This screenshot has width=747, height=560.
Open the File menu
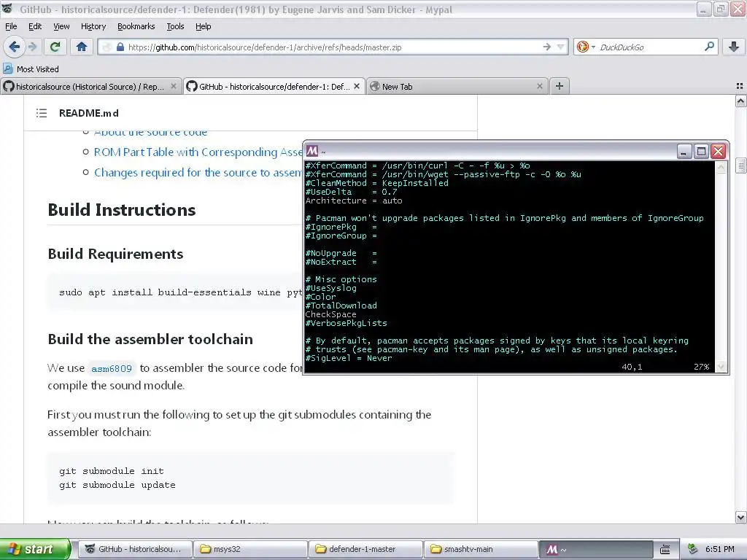click(x=11, y=26)
